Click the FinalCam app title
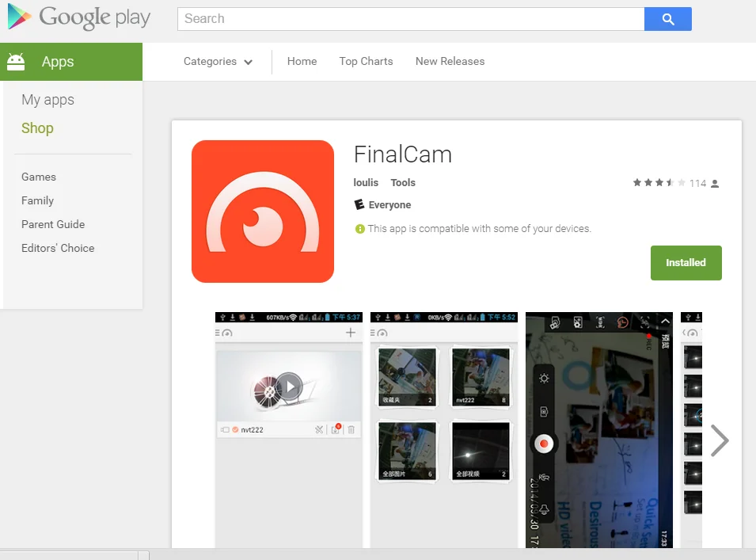Image resolution: width=756 pixels, height=560 pixels. click(x=403, y=154)
